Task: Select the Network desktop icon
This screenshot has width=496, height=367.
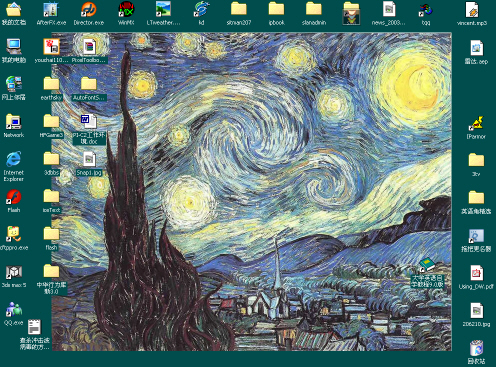Action: point(14,122)
